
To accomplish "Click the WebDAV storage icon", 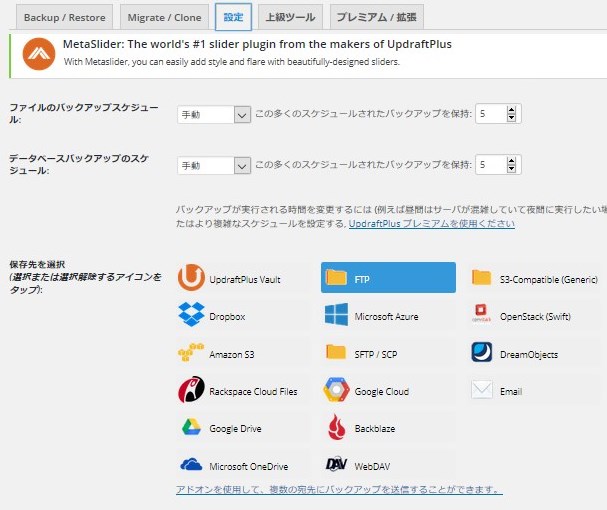I will click(336, 465).
